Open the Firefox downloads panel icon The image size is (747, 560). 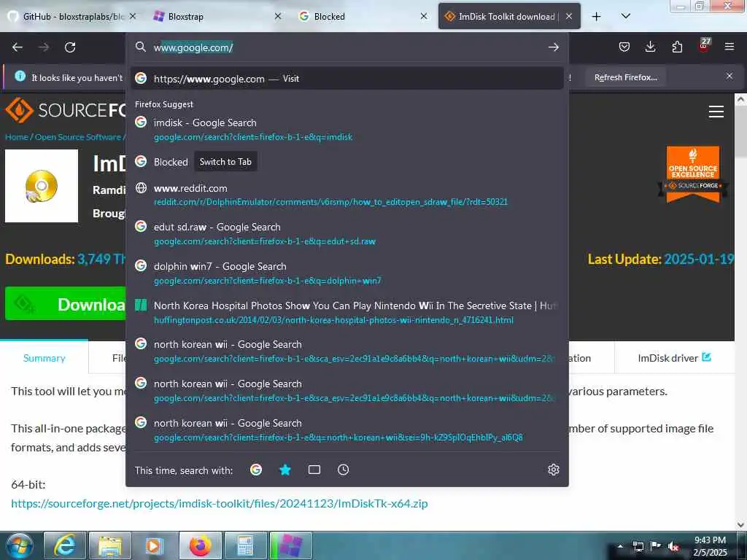pyautogui.click(x=650, y=47)
